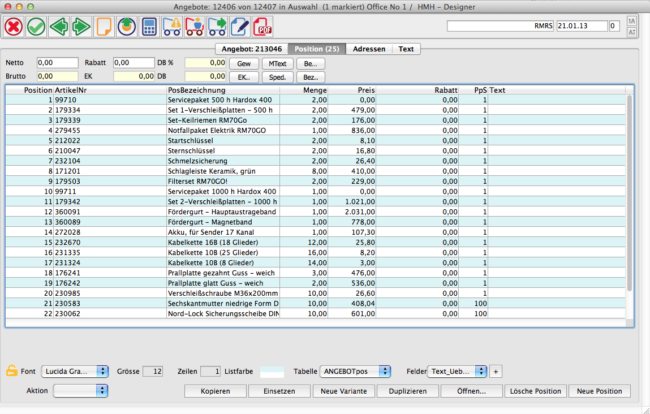Screen dimensions: 650x414
Task: Open the Felder dropdown Text_Ueb...
Action: point(458,371)
